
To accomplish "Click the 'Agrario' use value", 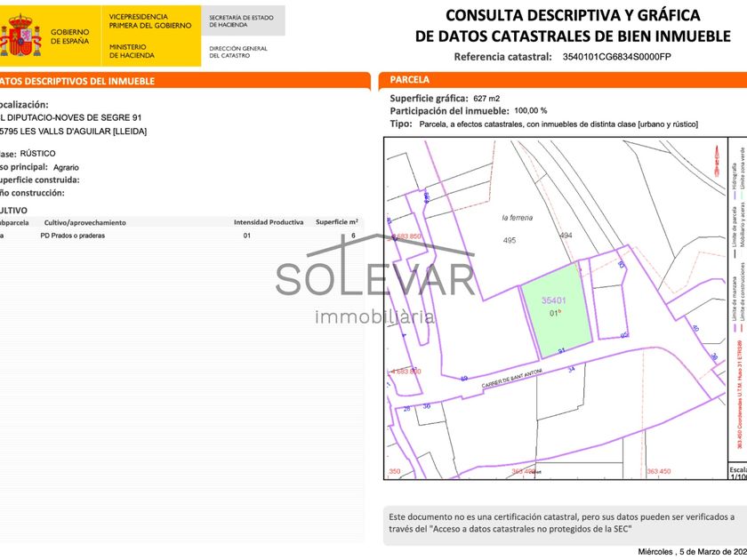I will click(66, 168).
